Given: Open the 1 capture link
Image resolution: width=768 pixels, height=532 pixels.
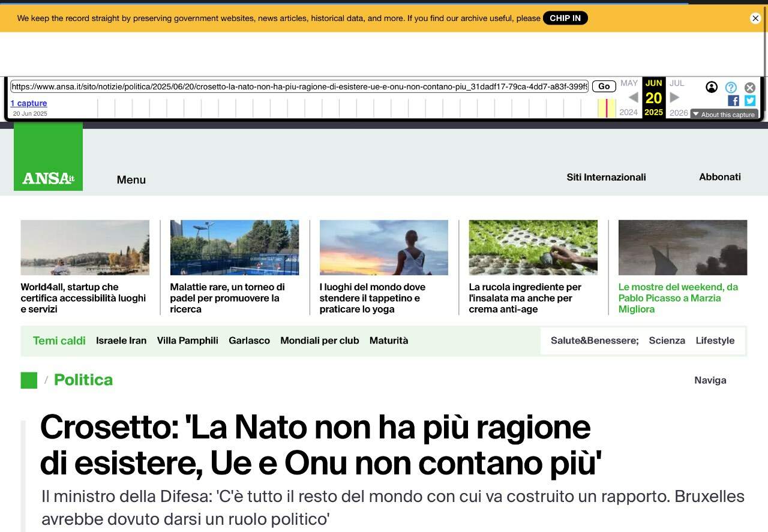Looking at the screenshot, I should coord(28,103).
